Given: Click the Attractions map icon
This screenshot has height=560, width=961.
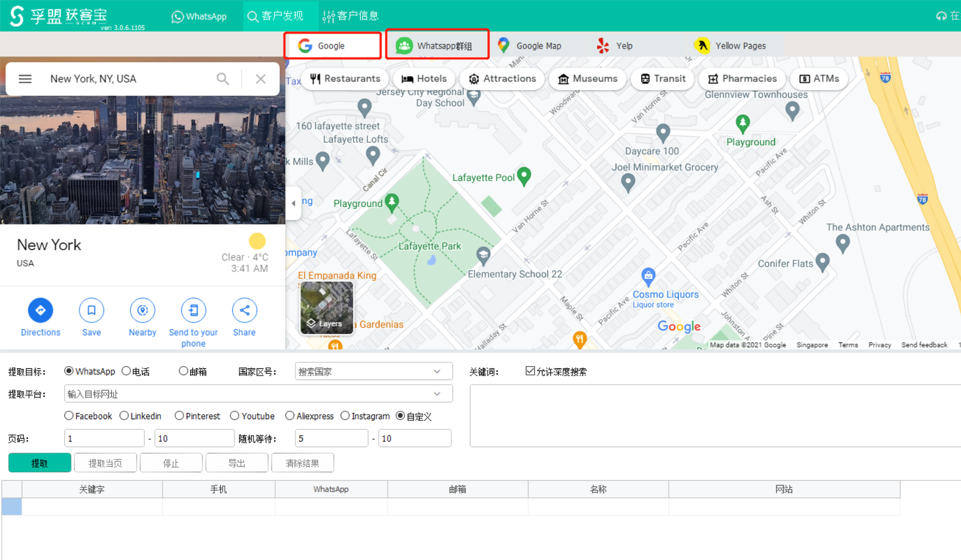Looking at the screenshot, I should (x=502, y=78).
